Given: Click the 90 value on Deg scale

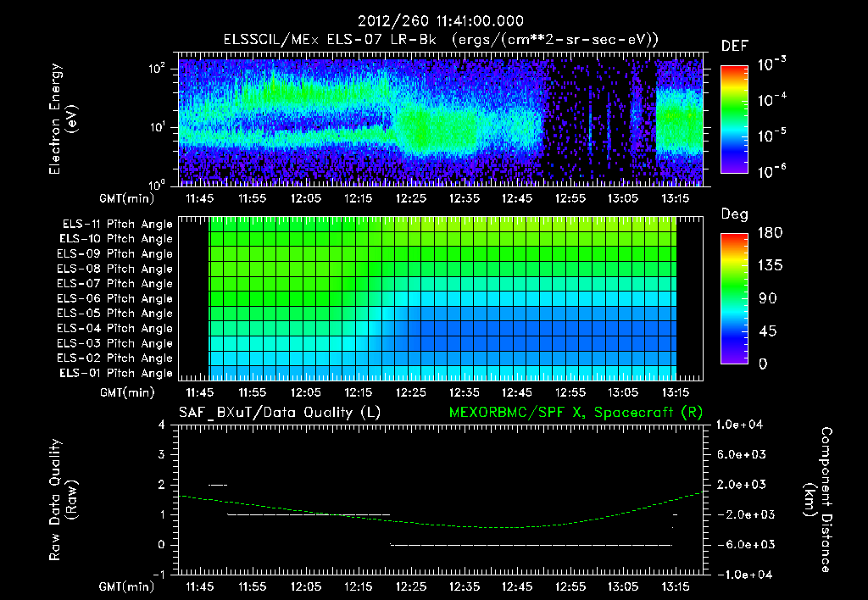Looking at the screenshot, I should [x=768, y=299].
